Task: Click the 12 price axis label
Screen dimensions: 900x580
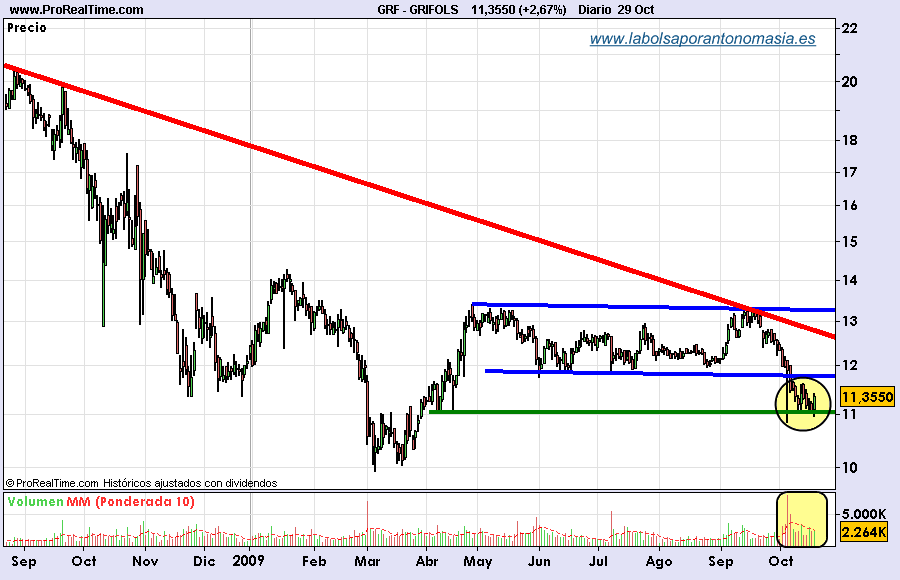Action: (849, 365)
